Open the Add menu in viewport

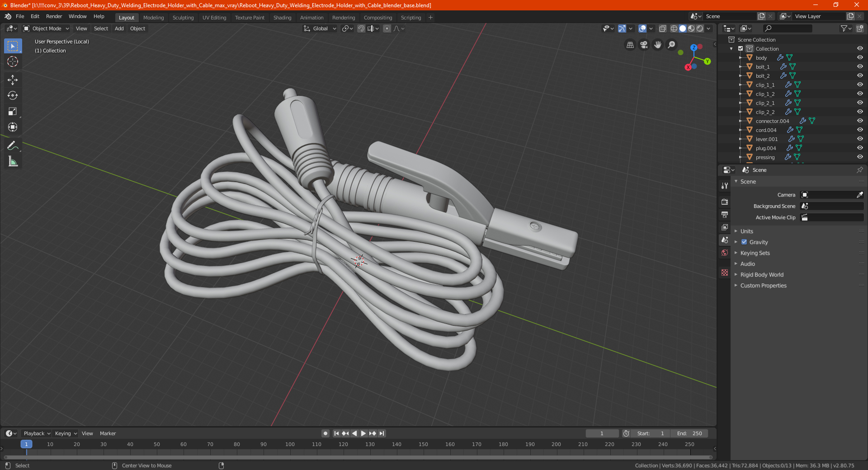(119, 28)
